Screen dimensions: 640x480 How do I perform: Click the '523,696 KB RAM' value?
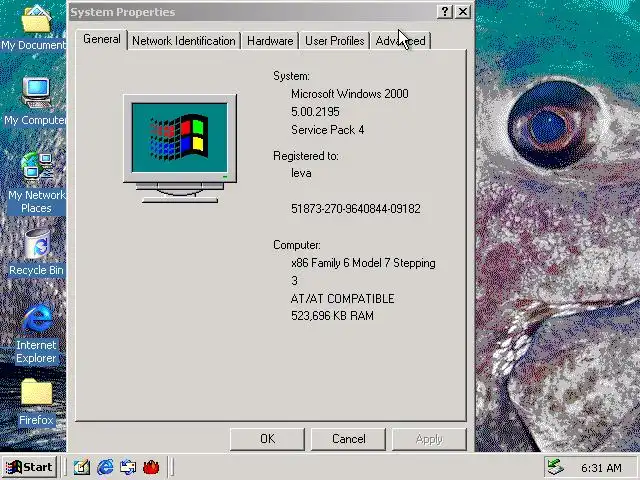click(x=332, y=316)
